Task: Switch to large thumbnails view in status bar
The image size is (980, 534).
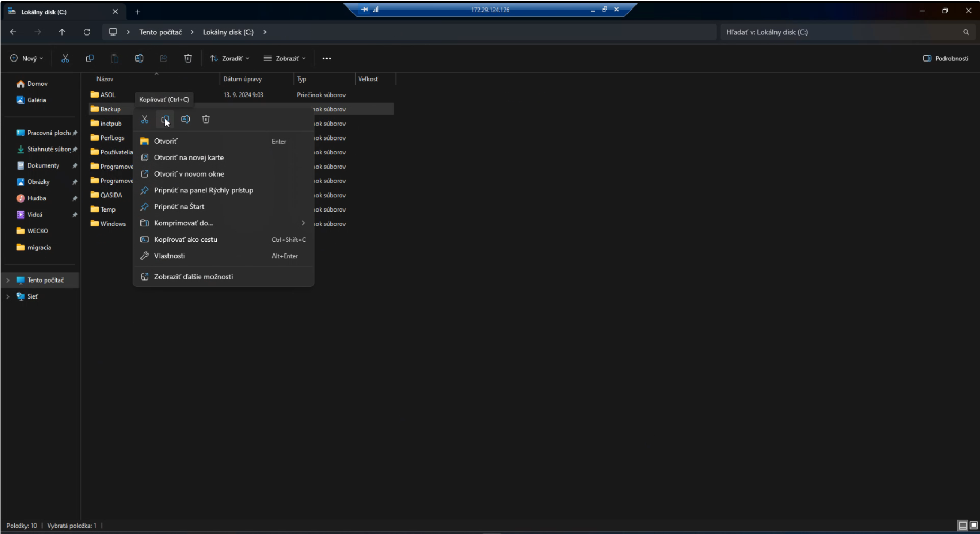Action: pyautogui.click(x=974, y=526)
